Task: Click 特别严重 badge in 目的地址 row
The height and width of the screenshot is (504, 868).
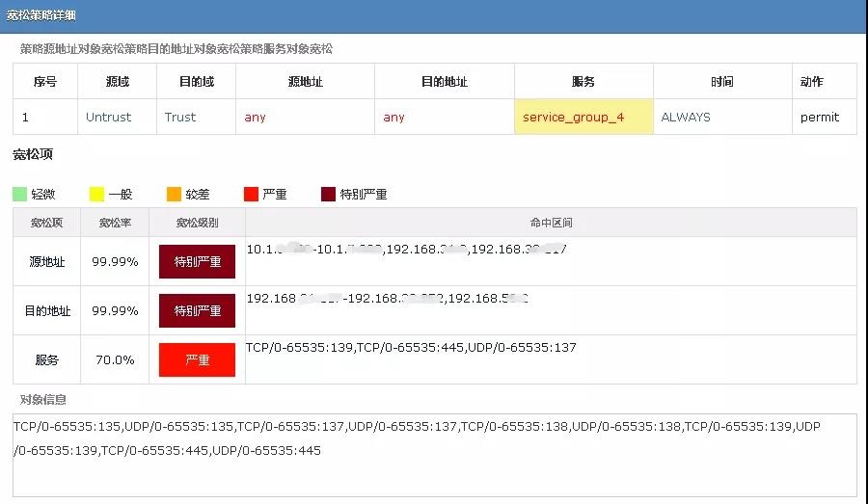Action: (x=198, y=311)
